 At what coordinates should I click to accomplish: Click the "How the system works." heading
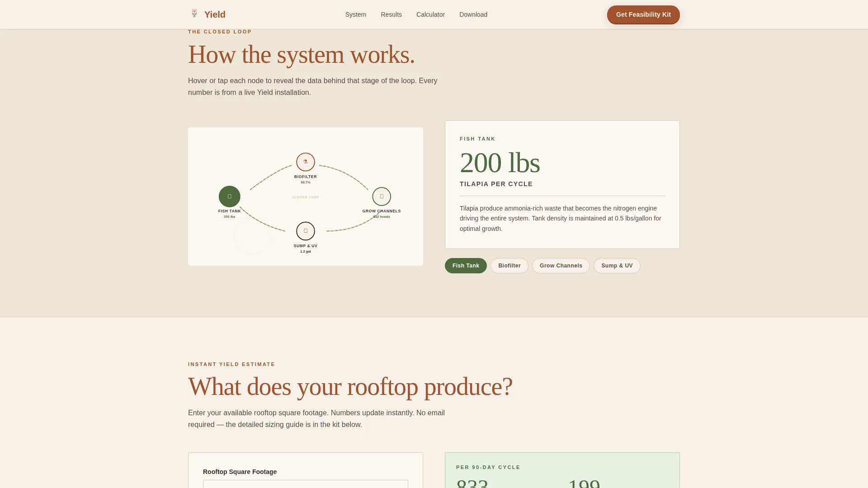[302, 55]
